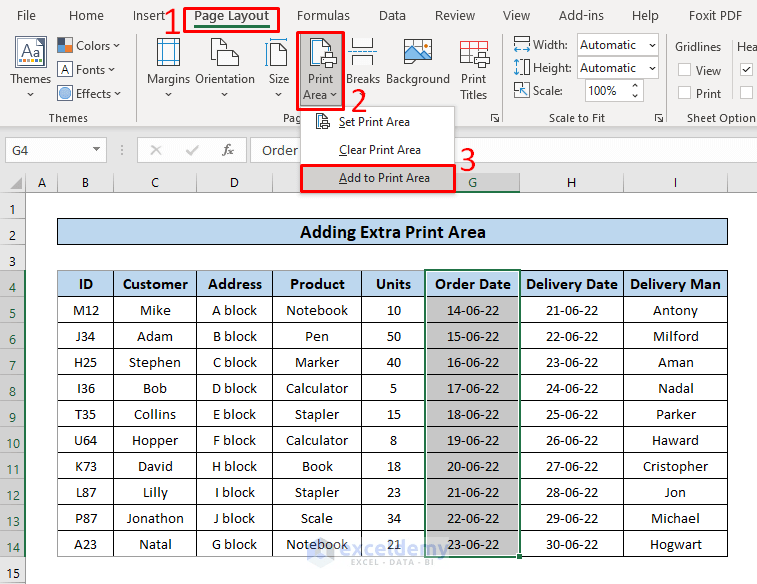757x584 pixels.
Task: Click cell containing Cristopher
Action: pos(675,466)
